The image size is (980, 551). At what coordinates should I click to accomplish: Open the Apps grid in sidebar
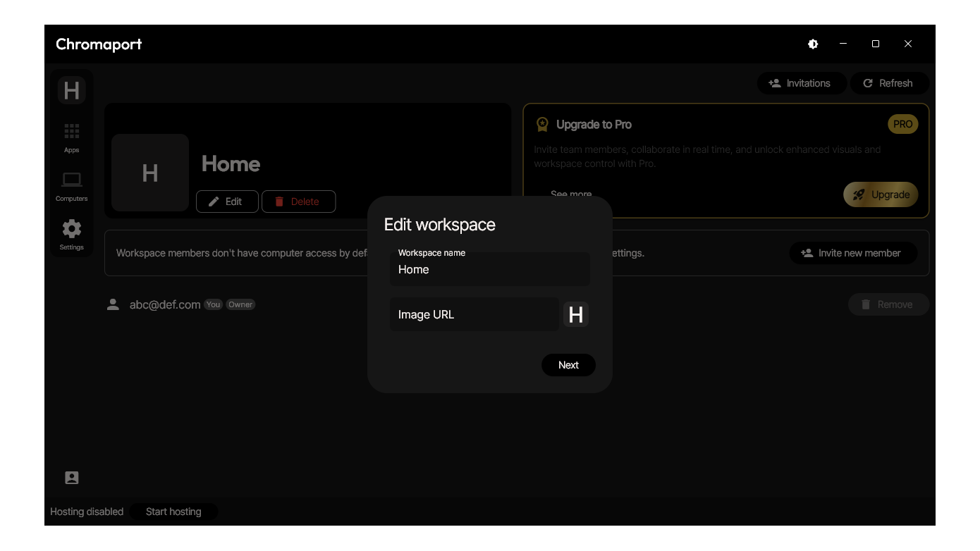(72, 137)
